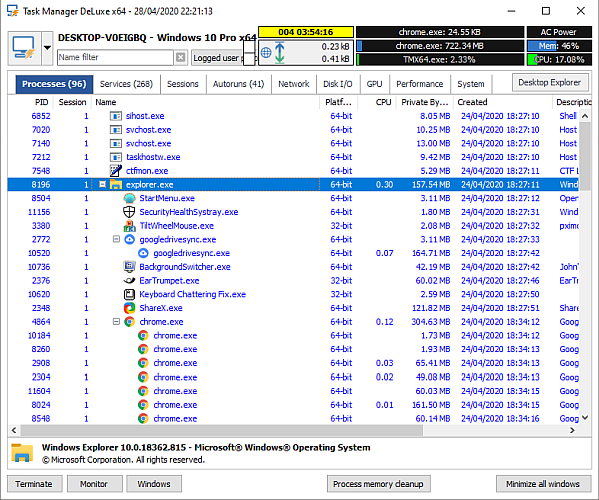Image resolution: width=599 pixels, height=500 pixels.
Task: Click the computer monitor icon button
Action: pyautogui.click(x=25, y=48)
